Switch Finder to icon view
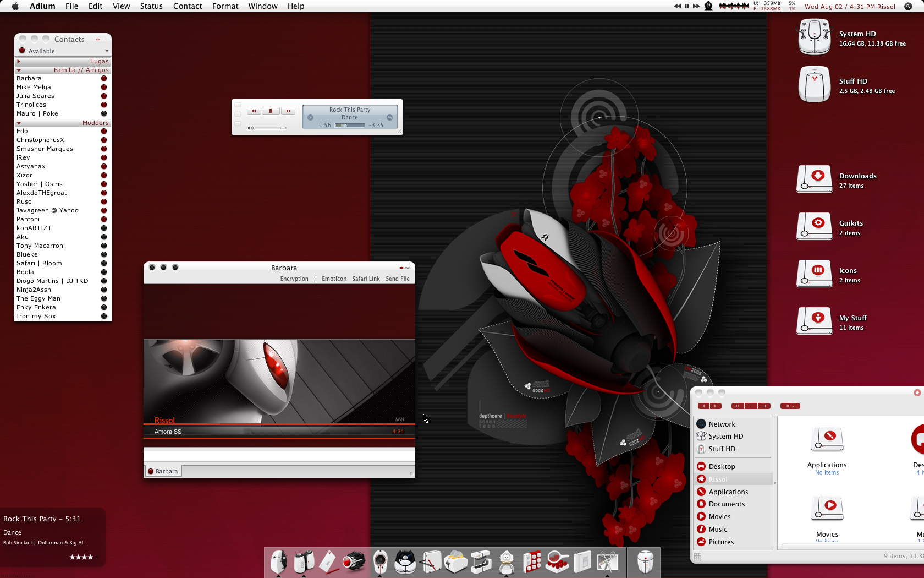 738,406
